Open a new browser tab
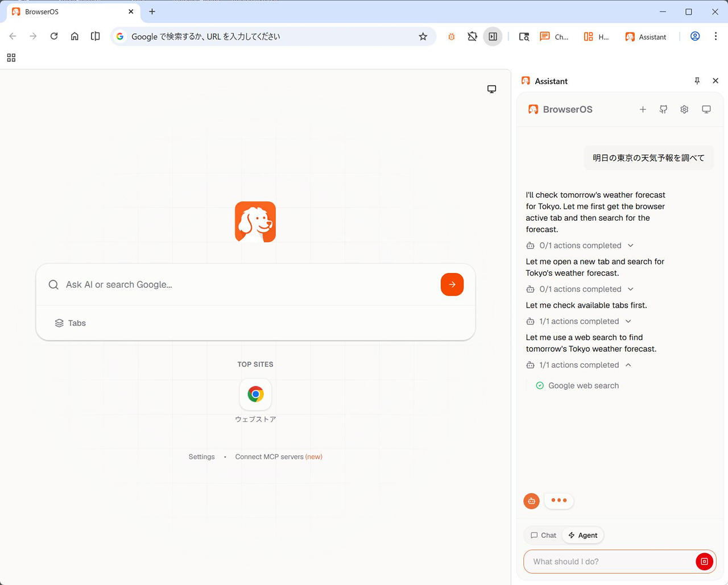728x585 pixels. pos(152,11)
